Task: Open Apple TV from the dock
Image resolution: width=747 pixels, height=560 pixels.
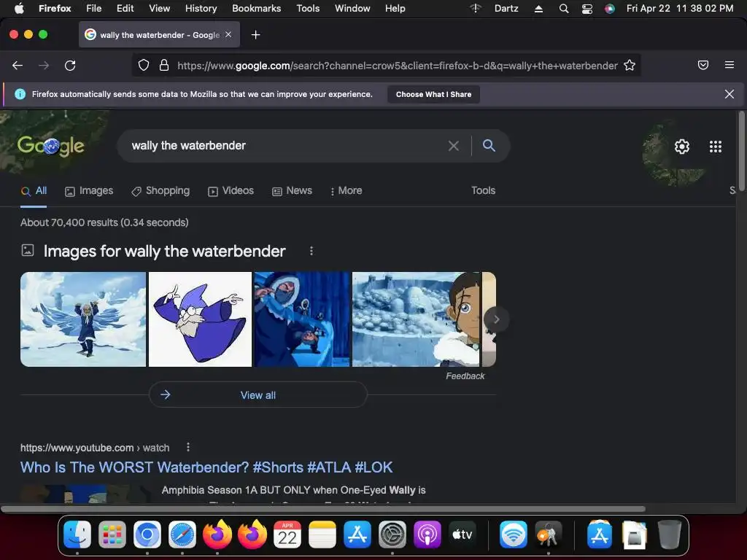Action: coord(462,534)
